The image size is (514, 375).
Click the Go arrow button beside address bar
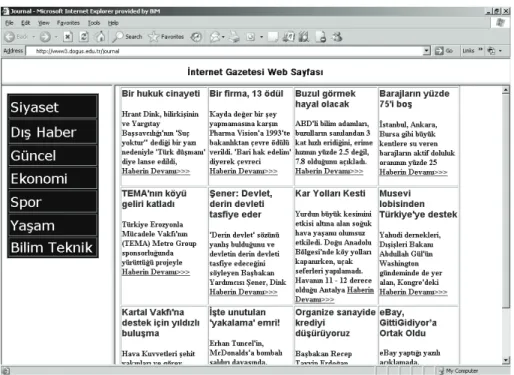(444, 51)
